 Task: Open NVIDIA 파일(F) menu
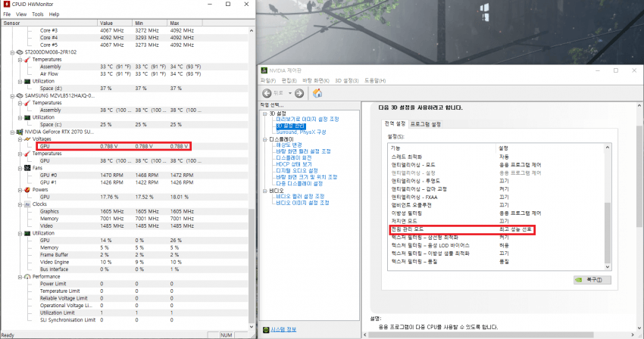coord(268,80)
